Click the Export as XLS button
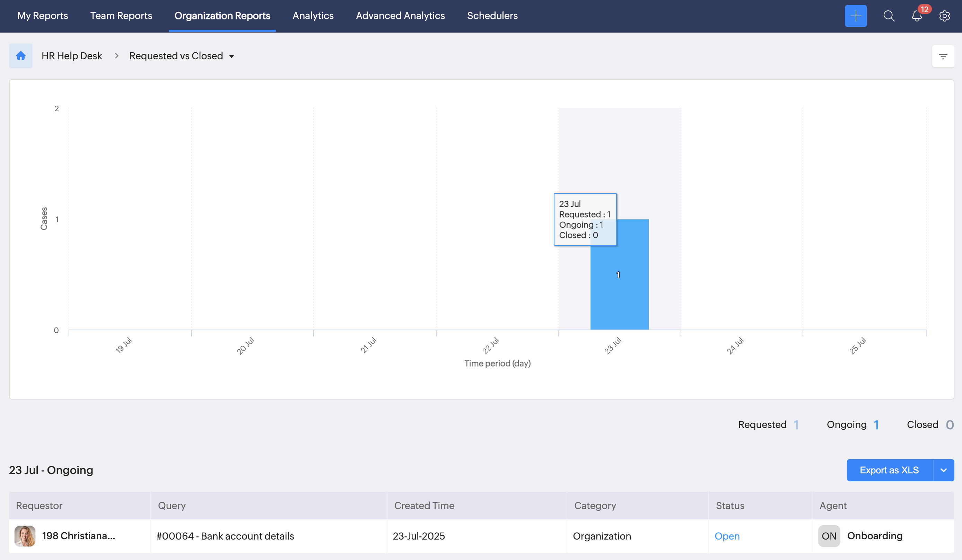The image size is (962, 560). click(x=889, y=470)
